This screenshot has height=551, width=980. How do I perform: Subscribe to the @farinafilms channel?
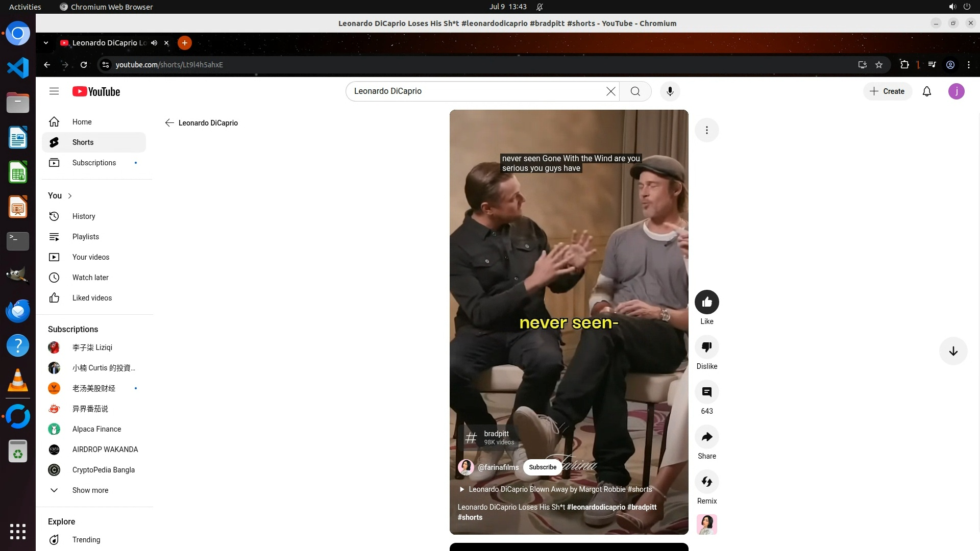click(542, 467)
